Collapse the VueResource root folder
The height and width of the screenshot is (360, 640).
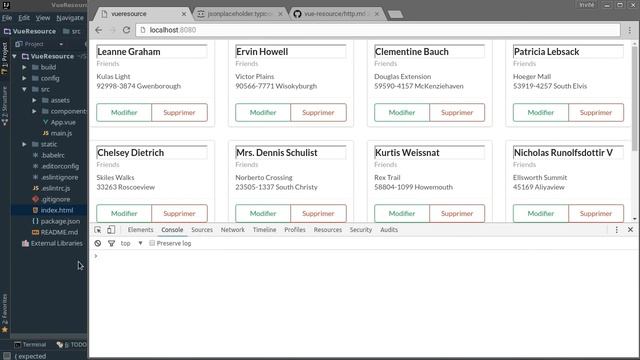tap(15, 56)
